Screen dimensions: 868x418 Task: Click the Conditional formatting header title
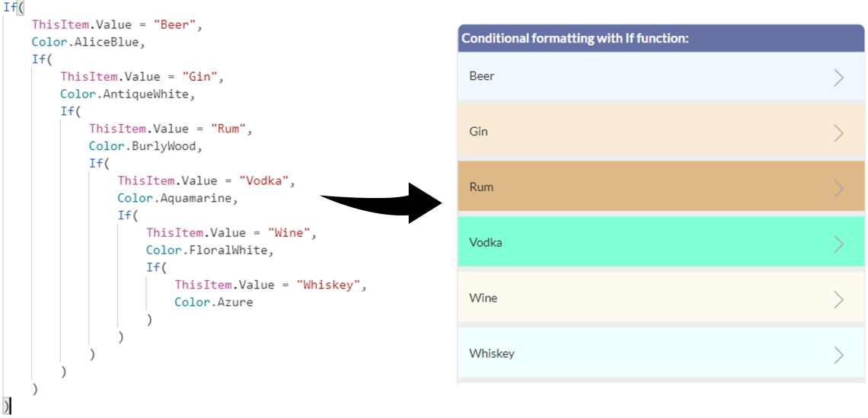(x=575, y=38)
